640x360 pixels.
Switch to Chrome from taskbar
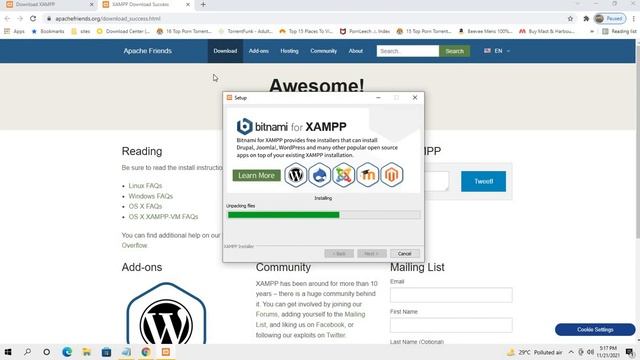[146, 352]
